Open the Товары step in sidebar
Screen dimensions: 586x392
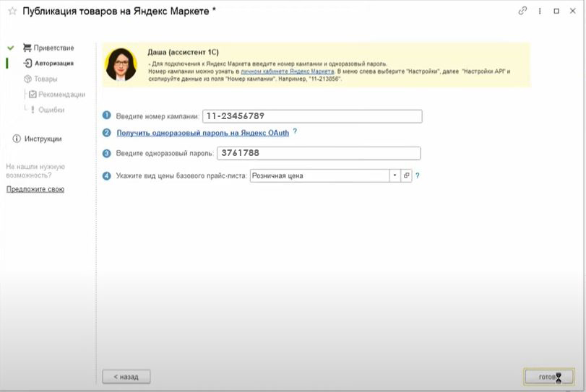tap(45, 79)
